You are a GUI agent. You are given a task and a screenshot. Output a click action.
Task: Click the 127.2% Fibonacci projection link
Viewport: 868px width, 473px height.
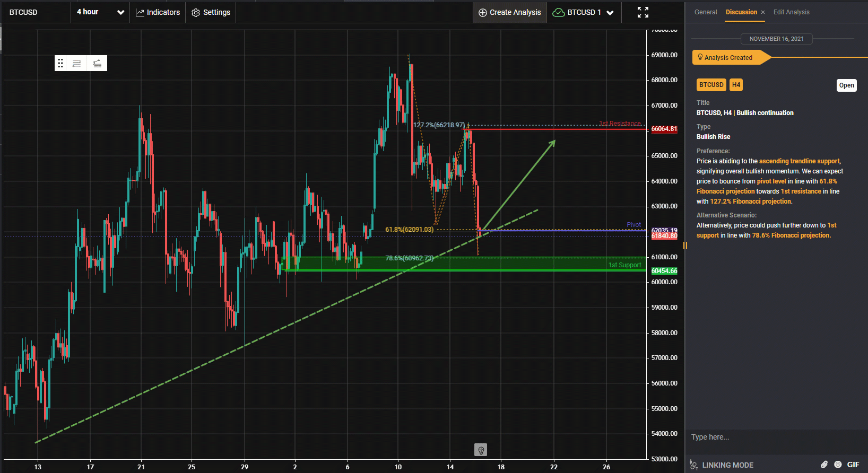point(751,202)
